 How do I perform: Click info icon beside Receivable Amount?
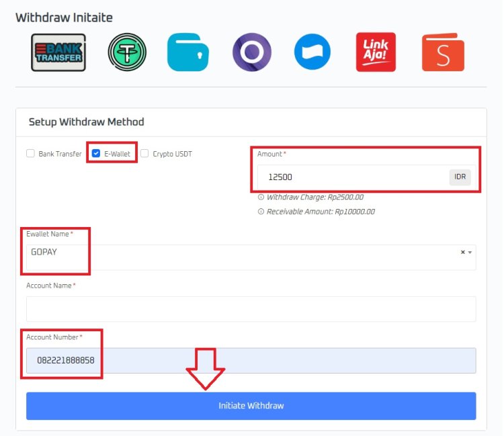pyautogui.click(x=261, y=212)
